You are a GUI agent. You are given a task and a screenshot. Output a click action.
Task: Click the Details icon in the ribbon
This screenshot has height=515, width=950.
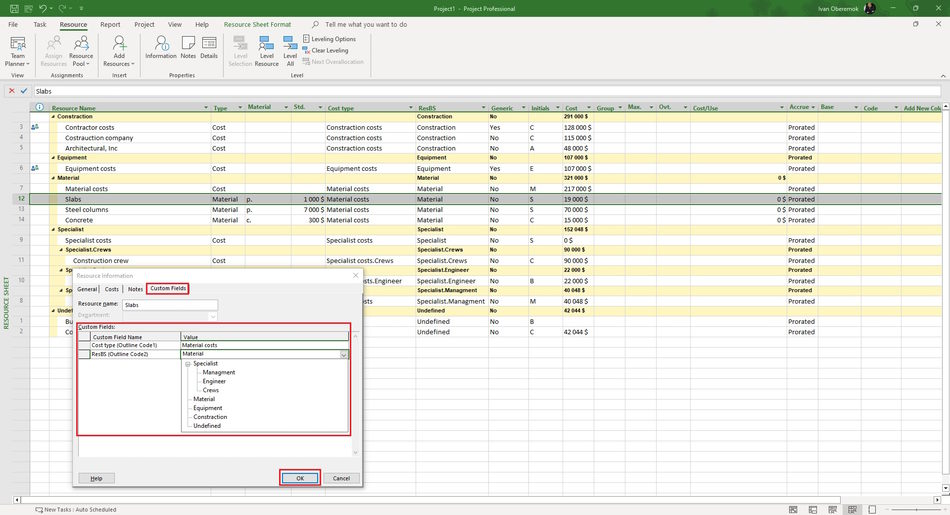point(209,43)
